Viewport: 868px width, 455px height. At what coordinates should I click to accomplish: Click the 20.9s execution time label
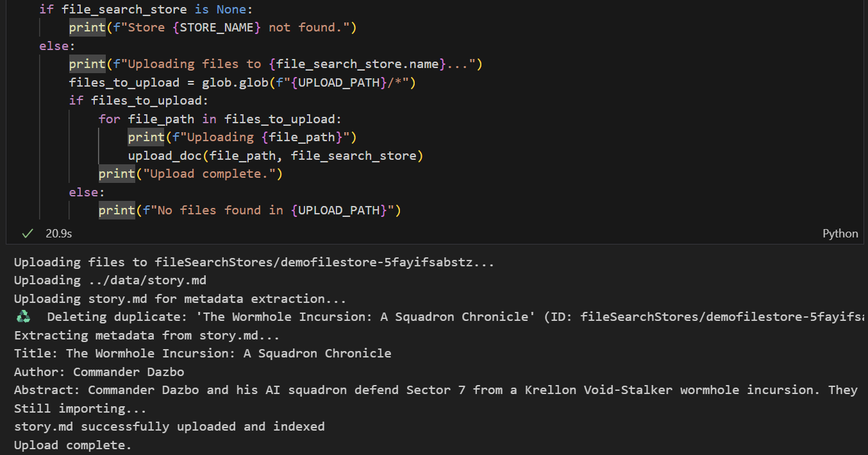tap(58, 234)
